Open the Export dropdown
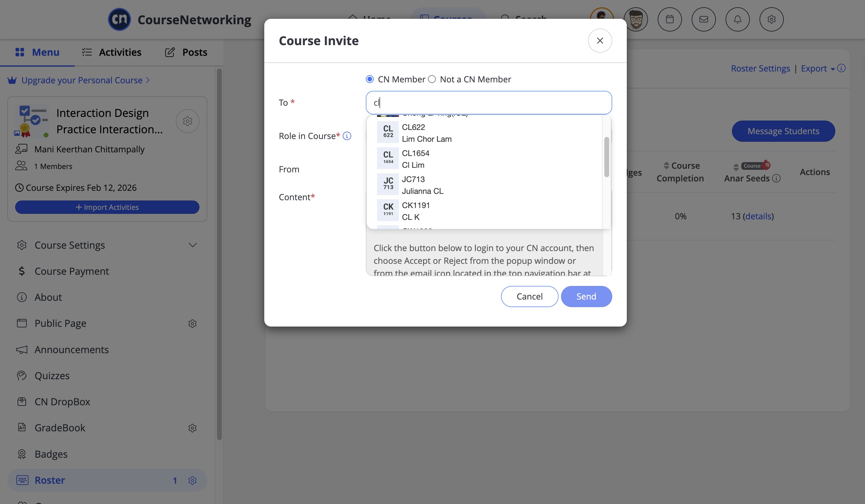Image resolution: width=865 pixels, height=504 pixels. pos(818,68)
